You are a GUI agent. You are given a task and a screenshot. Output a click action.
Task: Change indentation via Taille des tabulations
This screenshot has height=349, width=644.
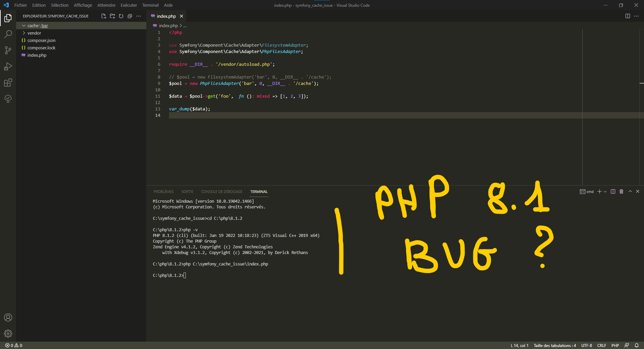coord(555,345)
